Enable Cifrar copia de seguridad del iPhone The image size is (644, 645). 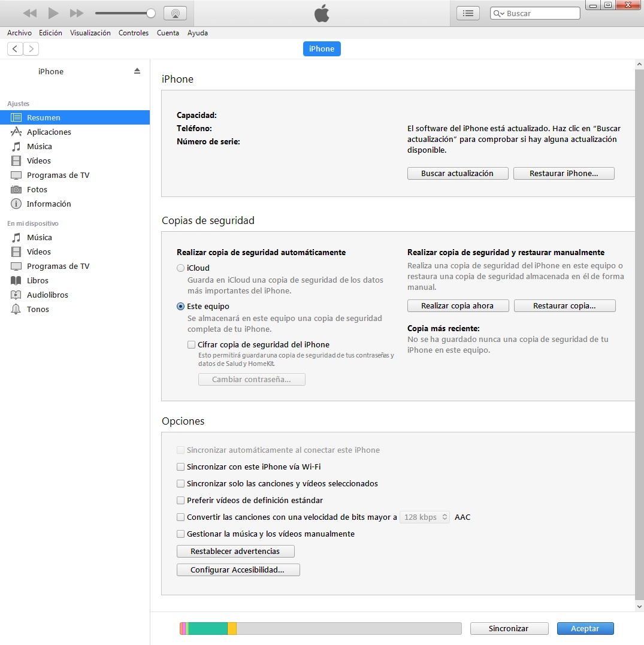(192, 344)
